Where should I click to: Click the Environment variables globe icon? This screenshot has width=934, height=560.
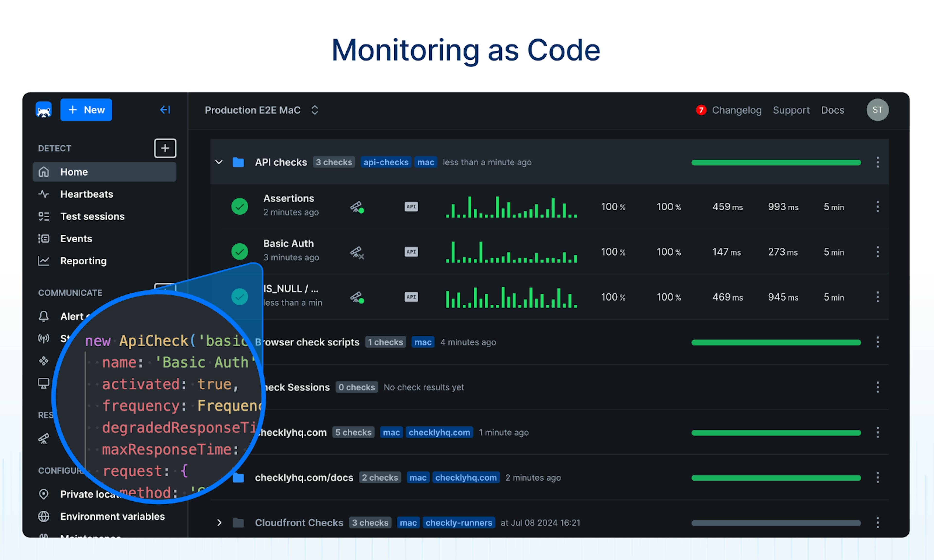click(44, 516)
